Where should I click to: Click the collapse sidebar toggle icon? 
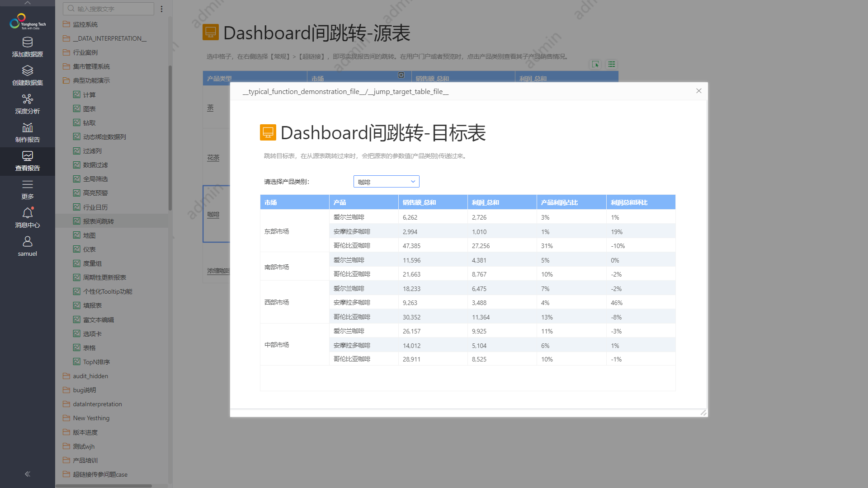[28, 474]
